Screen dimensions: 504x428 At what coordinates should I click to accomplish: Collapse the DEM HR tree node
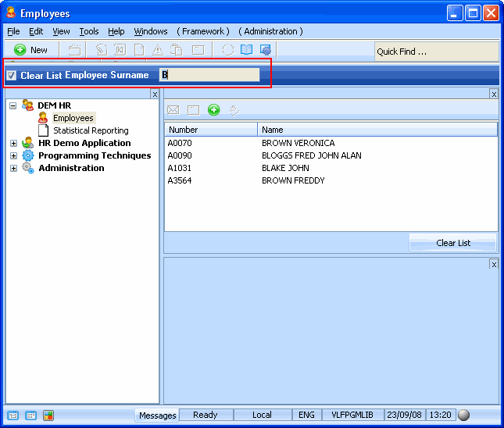[x=13, y=105]
